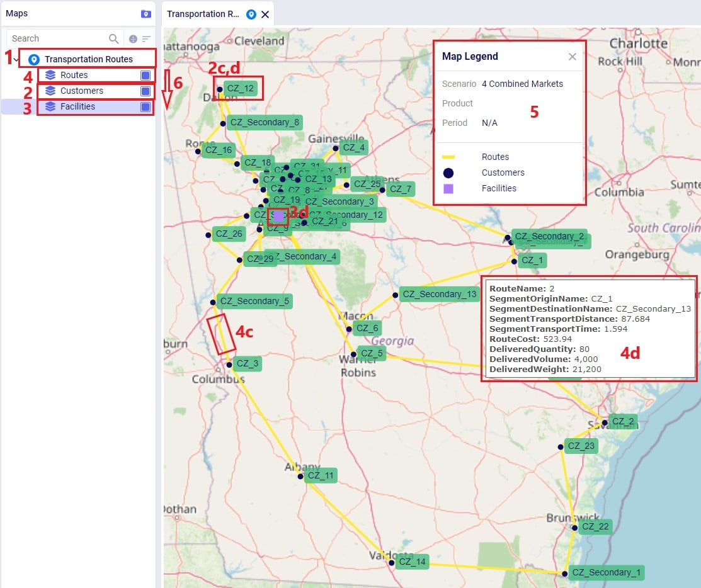Select the Customers layer row
Image resolution: width=701 pixels, height=588 pixels.
coord(78,91)
